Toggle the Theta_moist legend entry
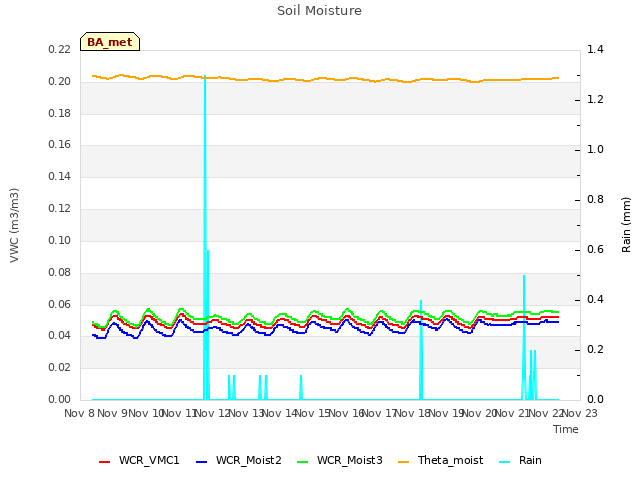Viewport: 640px width, 480px height. pos(440,460)
